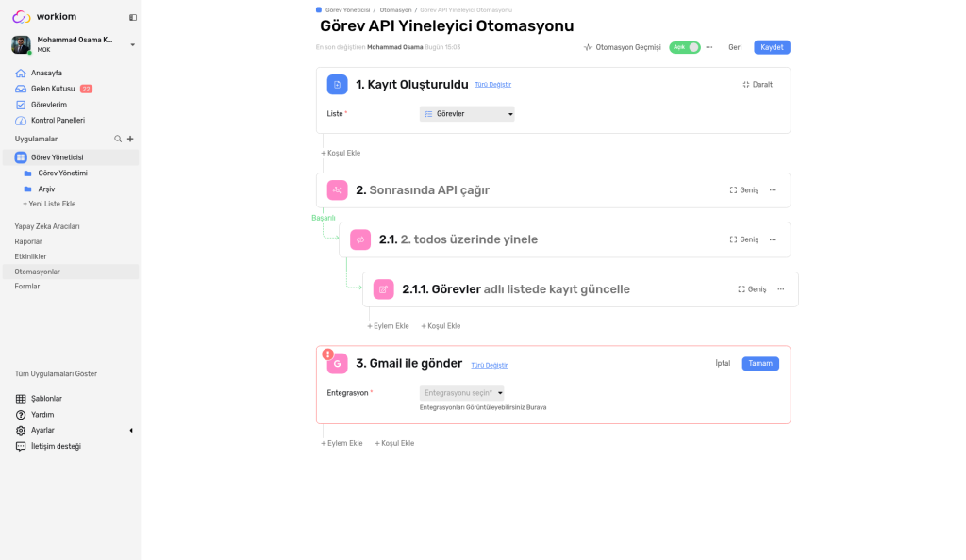Expand step 2.1.1 with Geniş
966x560 pixels.
[x=752, y=289]
